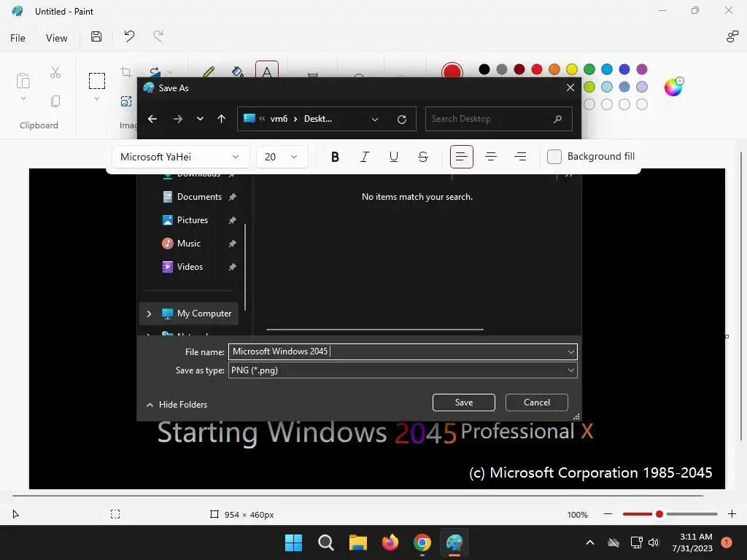The height and width of the screenshot is (560, 747).
Task: Click the Paint save icon in title toolbar
Action: point(96,36)
